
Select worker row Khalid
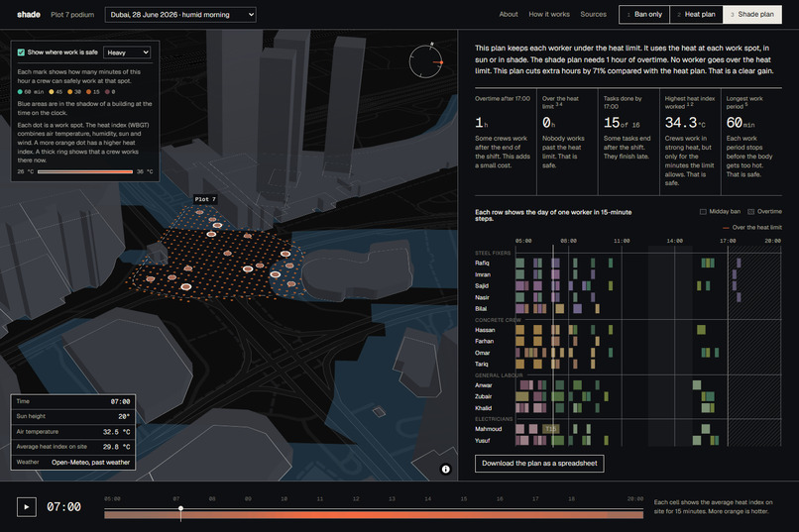628,408
